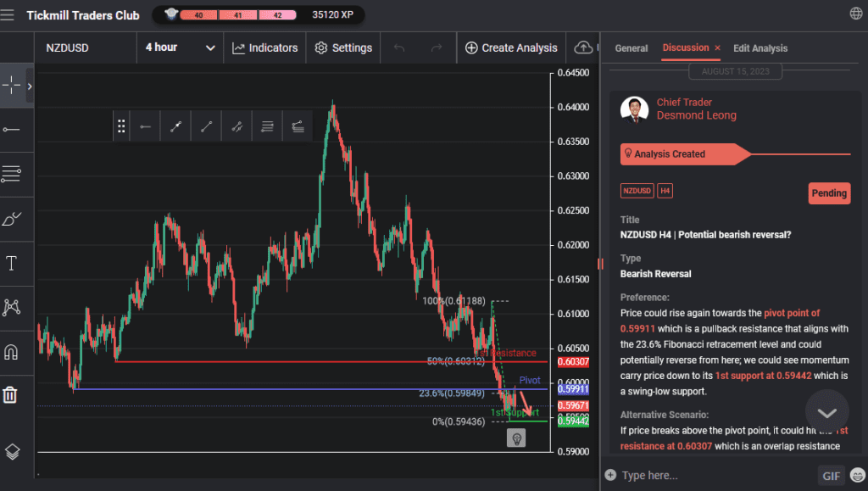Open Chief Trader Desmond Leong profile
Image resolution: width=868 pixels, height=491 pixels.
[696, 109]
